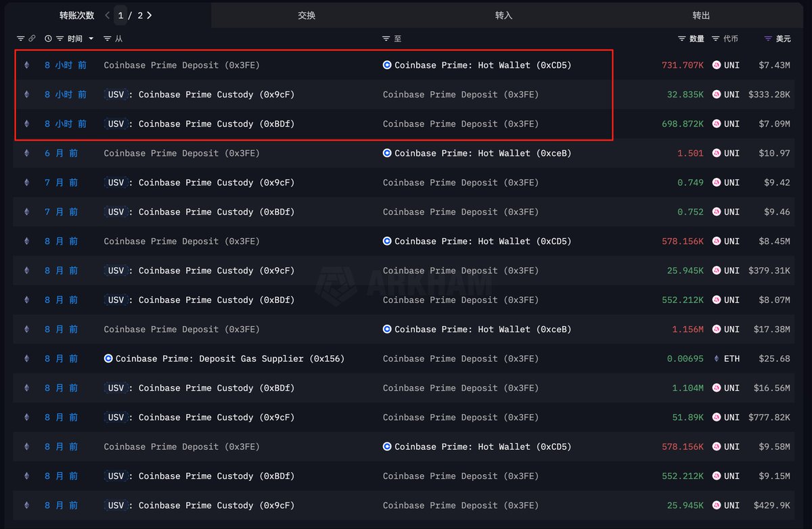Sort by the 数量 column header
Viewport: 812px width, 529px height.
click(x=697, y=39)
